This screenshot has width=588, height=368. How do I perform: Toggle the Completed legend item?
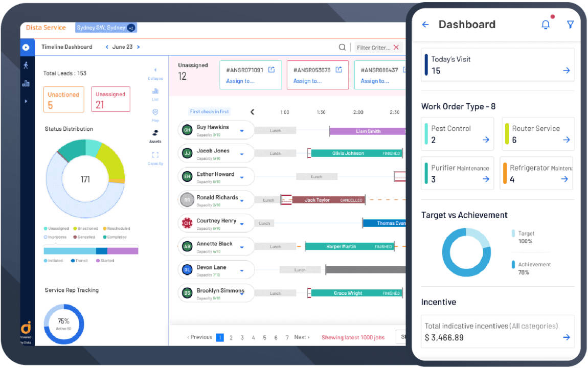tap(118, 237)
